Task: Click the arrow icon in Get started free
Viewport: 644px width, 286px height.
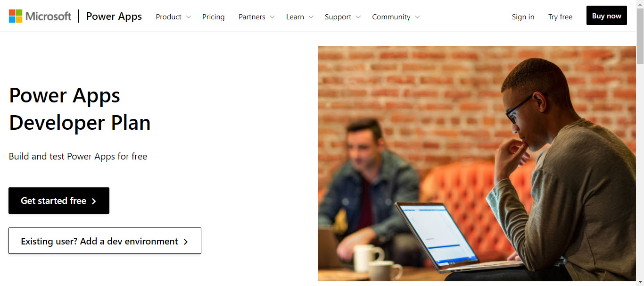Action: coord(94,201)
